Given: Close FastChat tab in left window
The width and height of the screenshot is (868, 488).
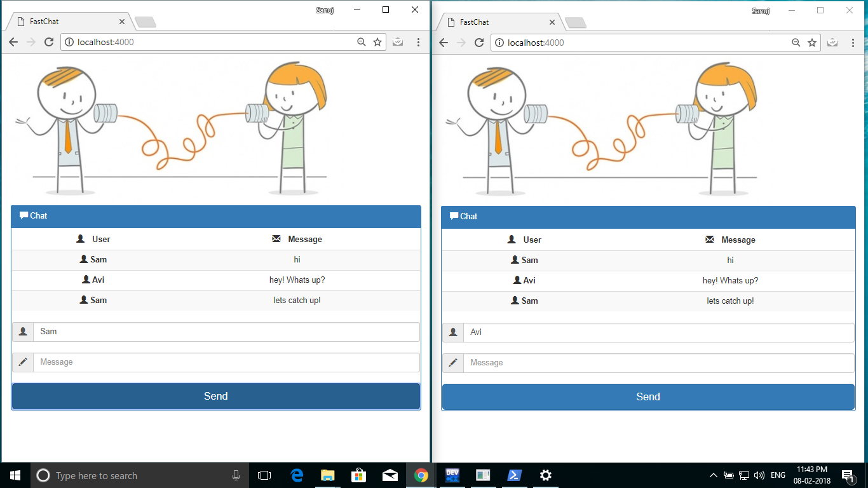Looking at the screenshot, I should tap(121, 22).
